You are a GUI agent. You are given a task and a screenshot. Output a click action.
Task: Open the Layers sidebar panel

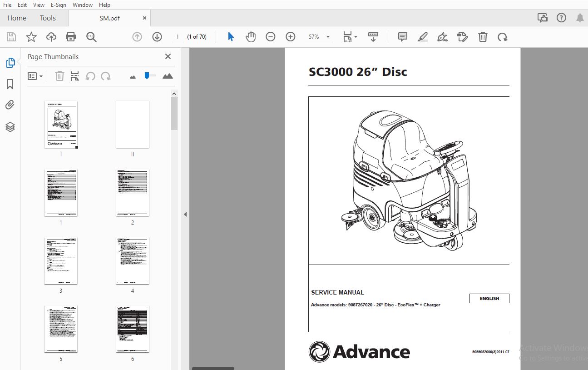point(10,127)
